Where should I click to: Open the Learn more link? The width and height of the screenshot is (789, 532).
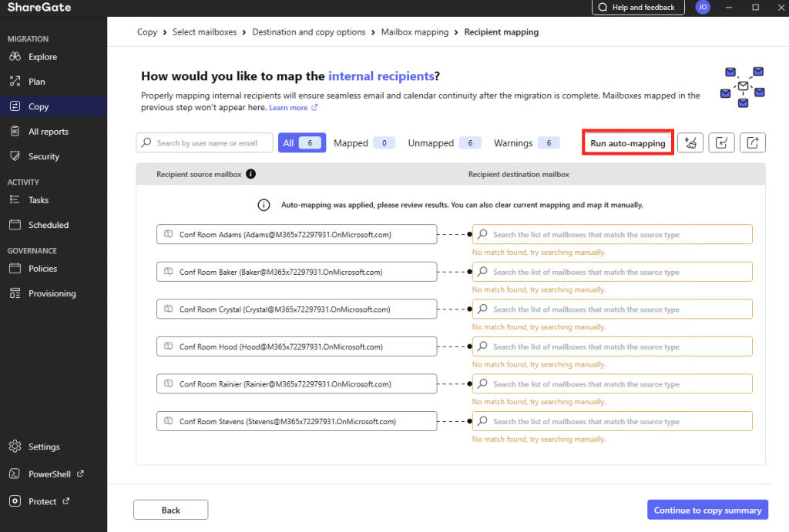coord(293,108)
